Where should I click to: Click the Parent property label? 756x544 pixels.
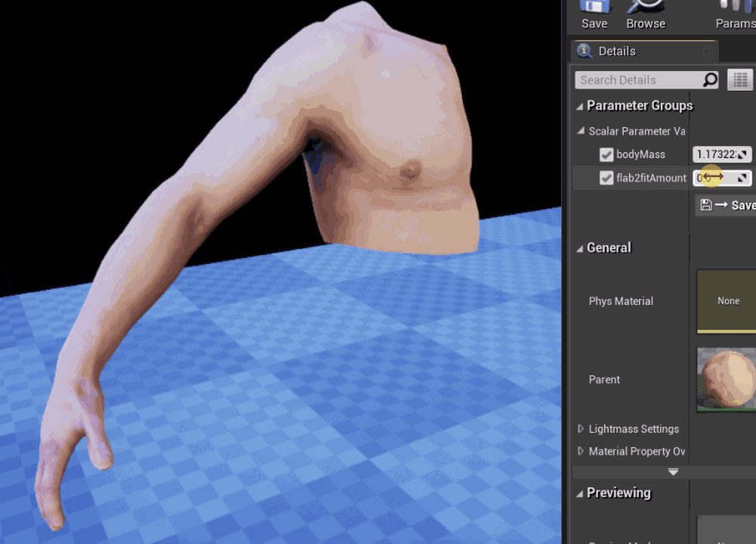coord(604,379)
